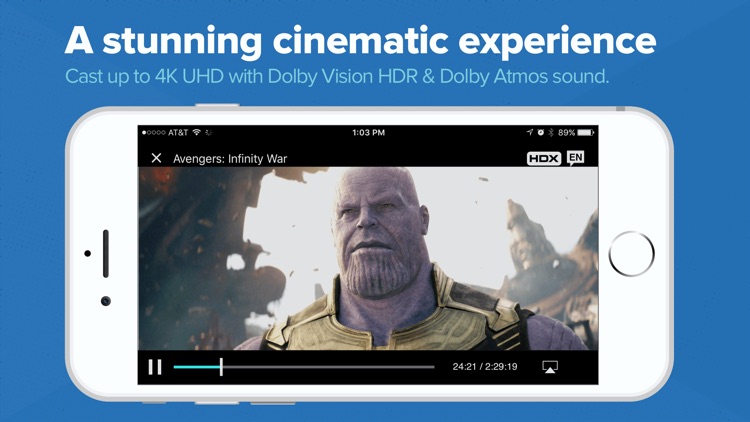Click the playback progress scrubber handle
Screen dimensions: 750x422
click(x=221, y=367)
